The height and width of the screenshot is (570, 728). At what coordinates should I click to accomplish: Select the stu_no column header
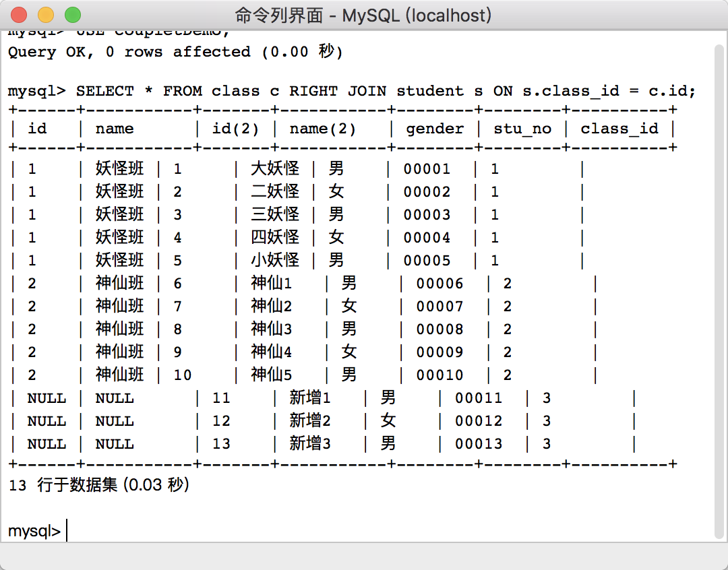(x=522, y=129)
